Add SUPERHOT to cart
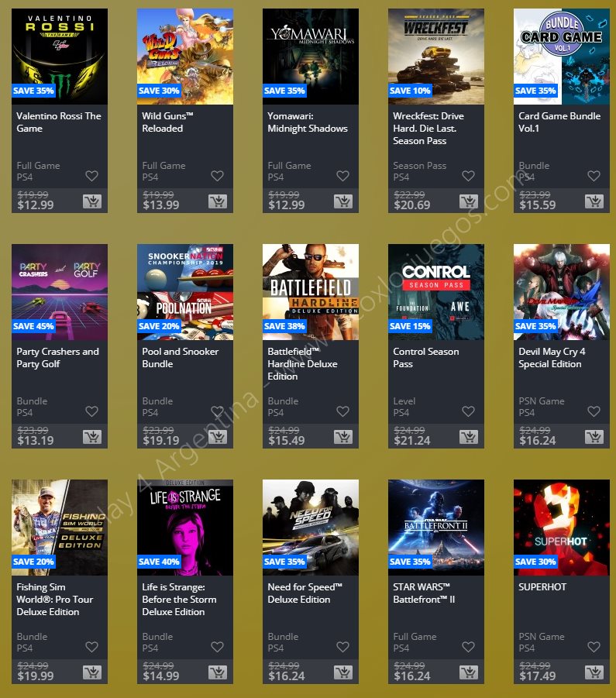The height and width of the screenshot is (698, 616). click(594, 672)
